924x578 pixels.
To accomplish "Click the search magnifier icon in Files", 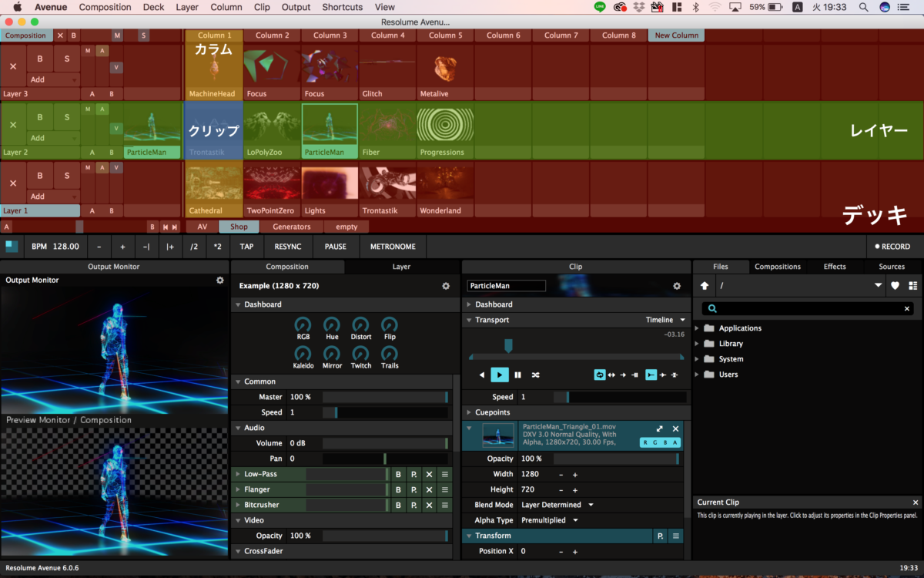I will (712, 308).
